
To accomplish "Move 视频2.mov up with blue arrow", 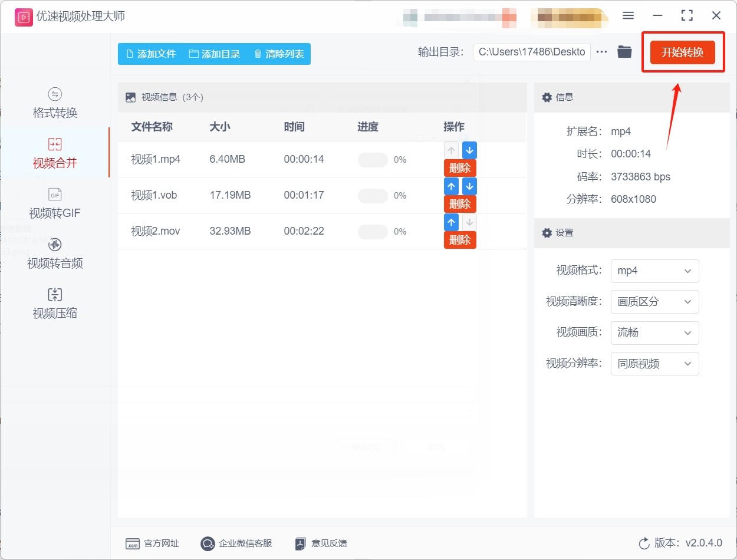I will tap(451, 222).
